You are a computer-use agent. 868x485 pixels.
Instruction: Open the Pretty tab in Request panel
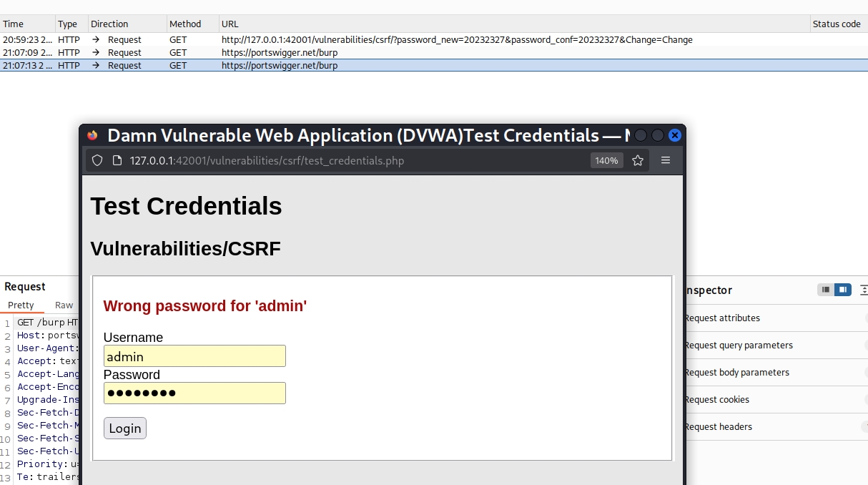coord(21,305)
